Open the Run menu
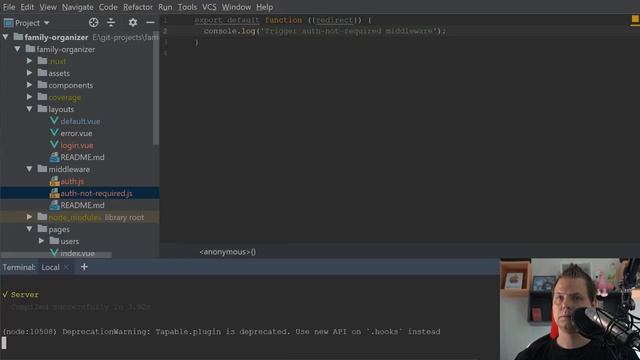The width and height of the screenshot is (640, 360). [x=165, y=7]
